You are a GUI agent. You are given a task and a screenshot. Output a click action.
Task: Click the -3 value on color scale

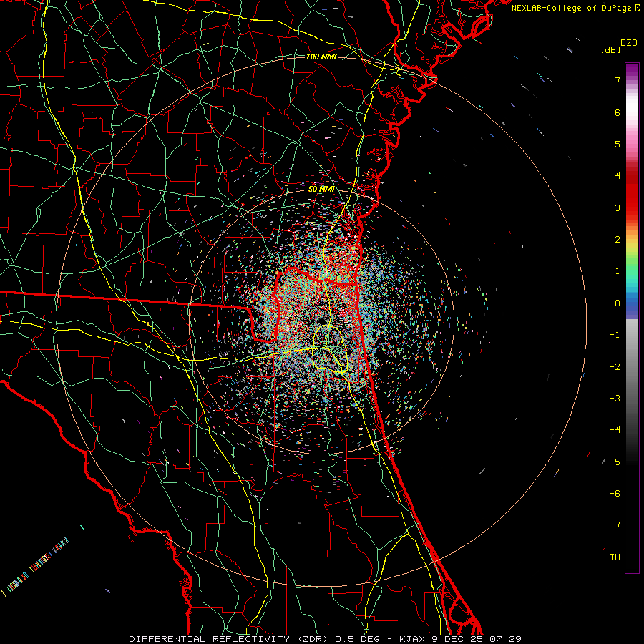tap(615, 399)
